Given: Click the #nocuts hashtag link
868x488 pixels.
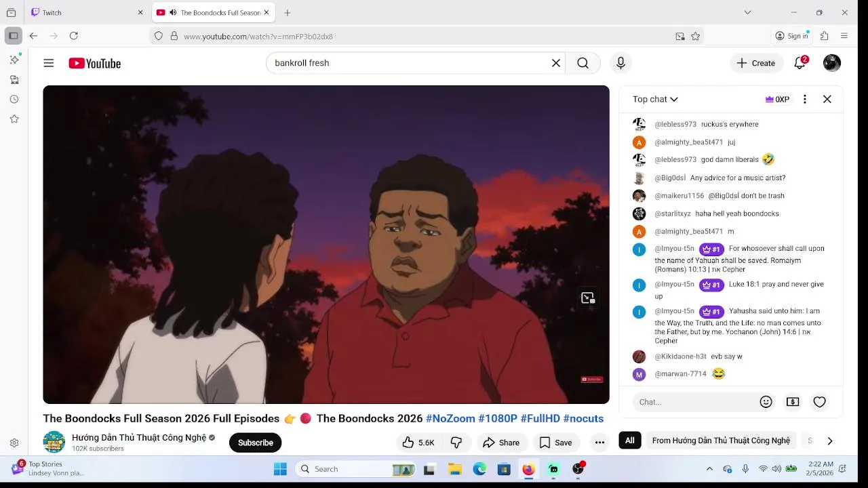Looking at the screenshot, I should point(583,418).
